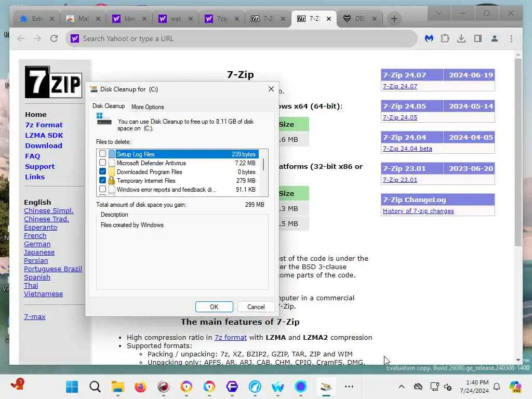Open the Windows Start menu
This screenshot has width=532, height=399.
tap(72, 387)
